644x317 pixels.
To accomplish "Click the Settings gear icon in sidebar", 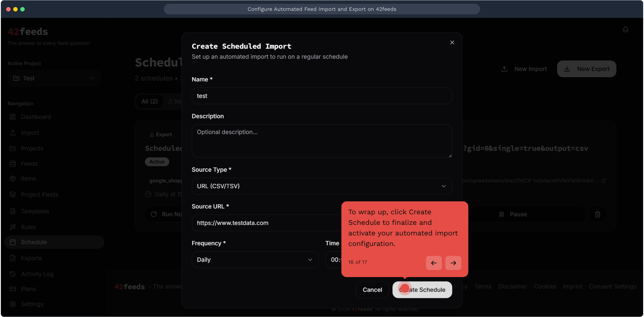I will point(13,304).
